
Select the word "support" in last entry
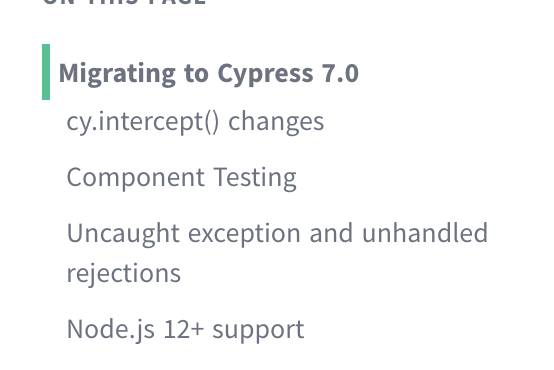point(258,330)
